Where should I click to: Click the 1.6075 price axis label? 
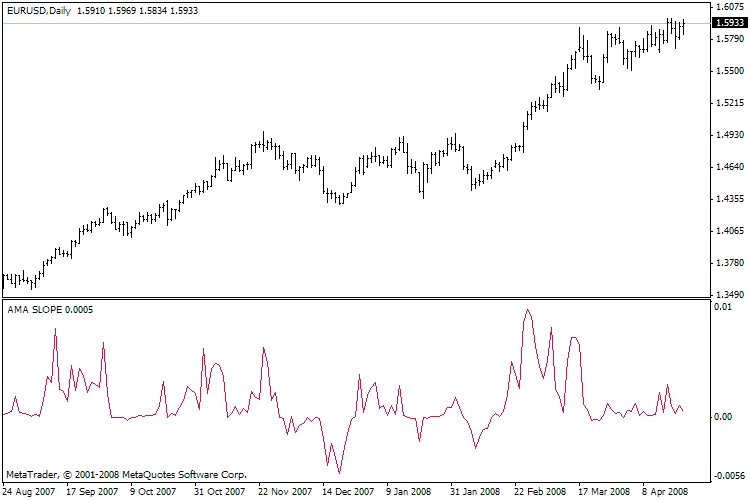[729, 6]
